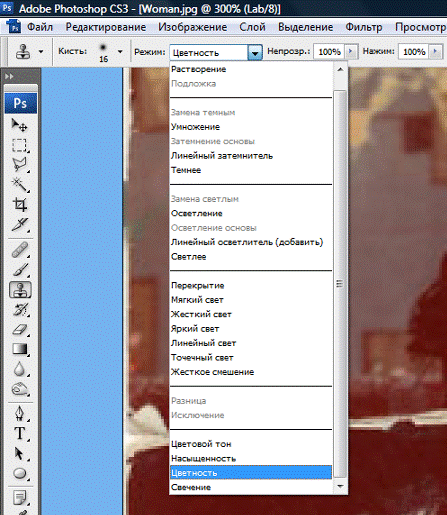This screenshot has width=447, height=515.
Task: Open the Просмотр menu
Action: (x=421, y=27)
